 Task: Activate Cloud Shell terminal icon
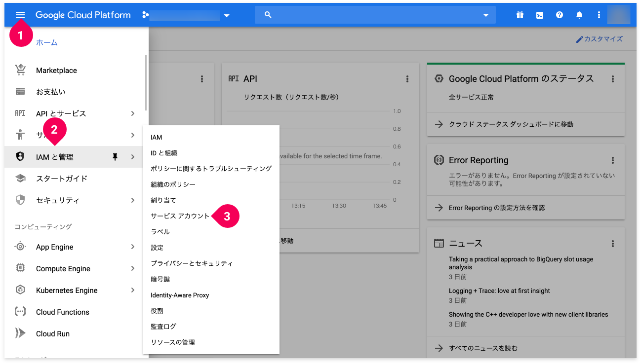pos(540,15)
